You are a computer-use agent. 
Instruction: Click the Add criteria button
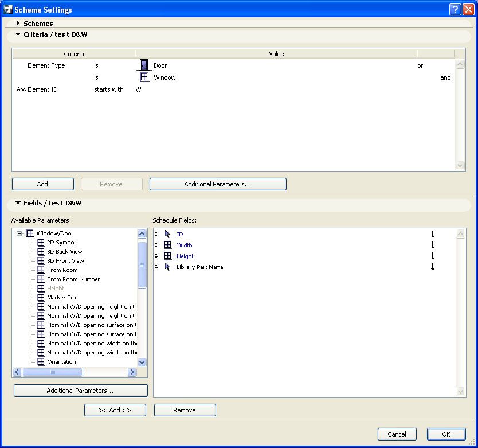click(x=43, y=184)
